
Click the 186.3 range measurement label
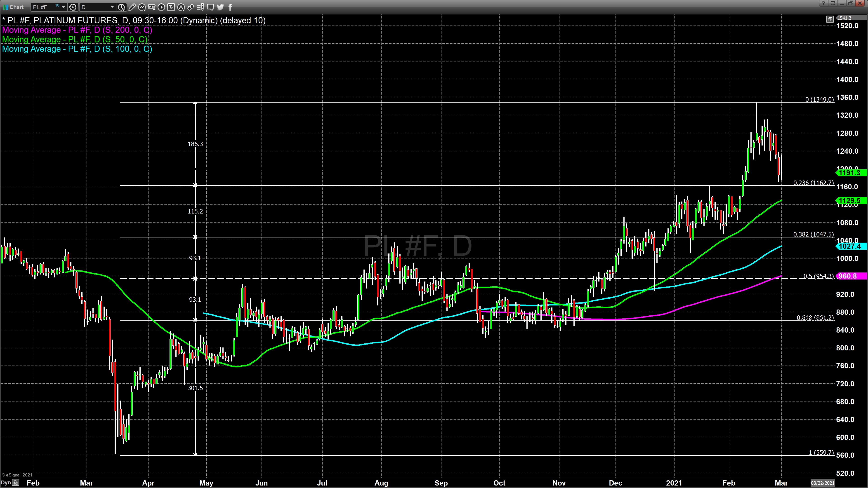click(x=196, y=144)
